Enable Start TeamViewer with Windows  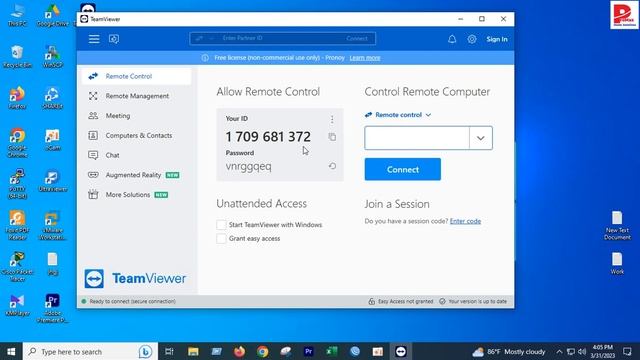(x=221, y=224)
